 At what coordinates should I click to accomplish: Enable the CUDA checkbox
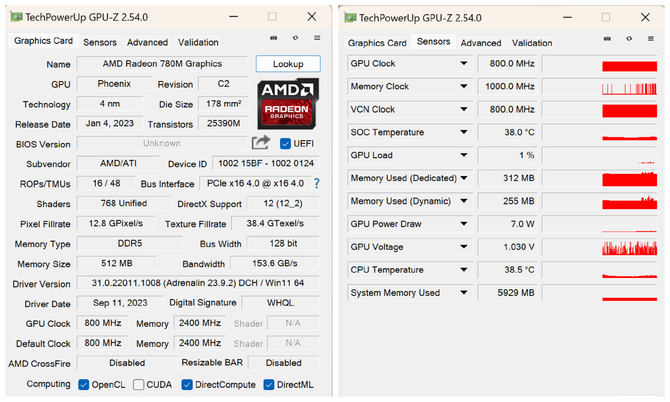(138, 385)
